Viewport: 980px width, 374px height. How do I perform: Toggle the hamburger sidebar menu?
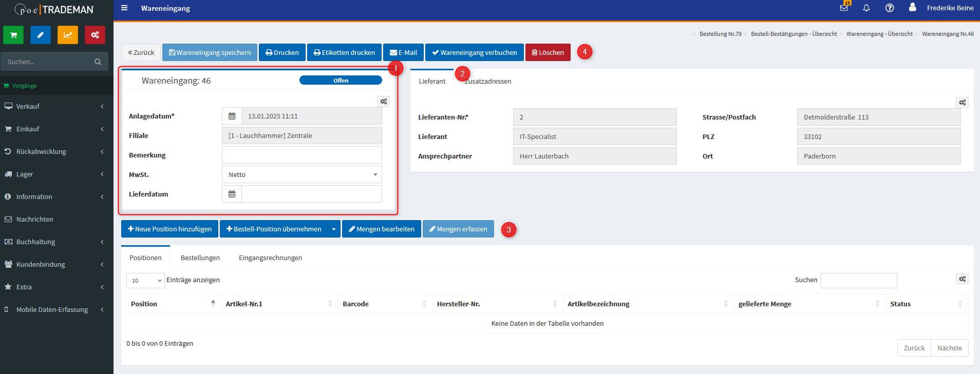pyautogui.click(x=124, y=8)
